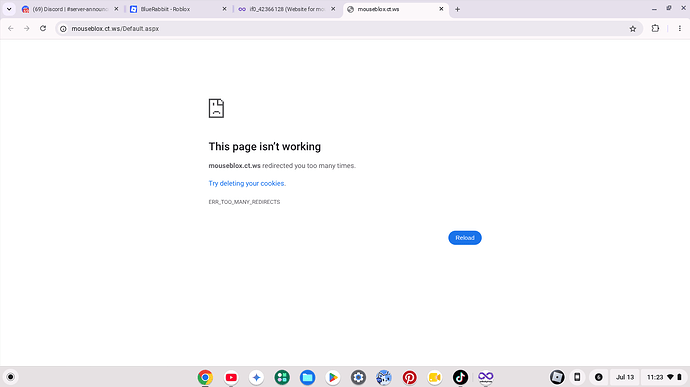
Task: Bookmark this page with the star icon
Action: [633, 29]
